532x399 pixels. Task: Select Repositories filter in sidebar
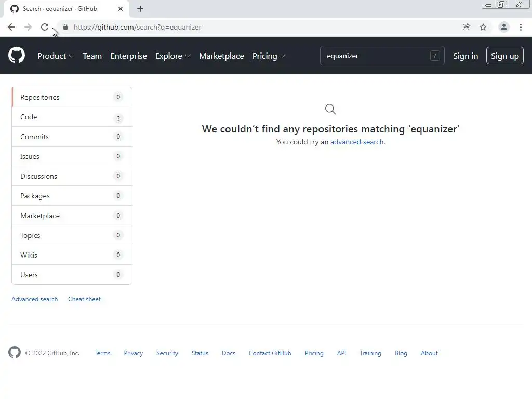[72, 97]
